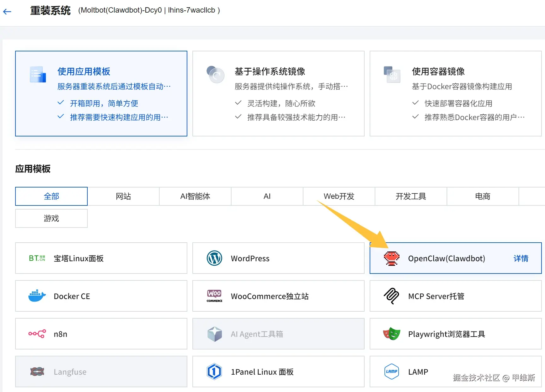This screenshot has width=545, height=392.
Task: Click the BT.CN logo icon
Action: click(x=37, y=258)
